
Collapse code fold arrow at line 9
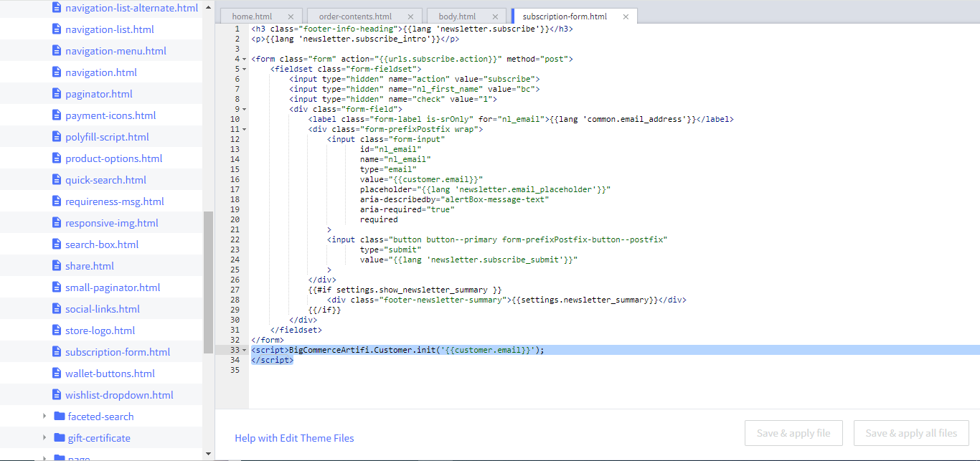tap(245, 109)
